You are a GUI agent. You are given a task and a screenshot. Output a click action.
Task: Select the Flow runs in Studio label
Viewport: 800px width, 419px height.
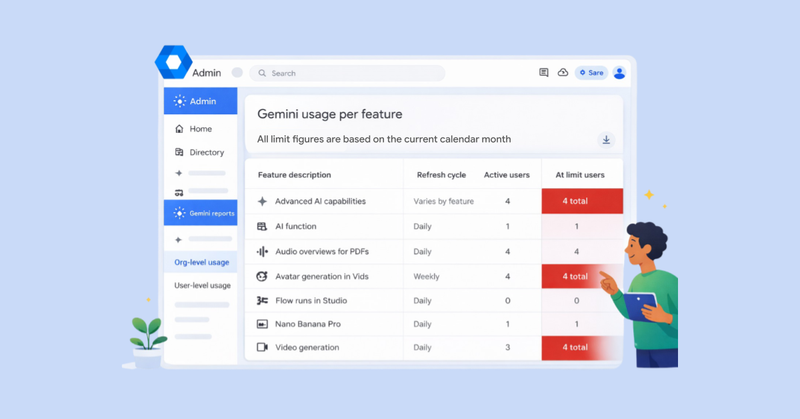[x=311, y=301]
